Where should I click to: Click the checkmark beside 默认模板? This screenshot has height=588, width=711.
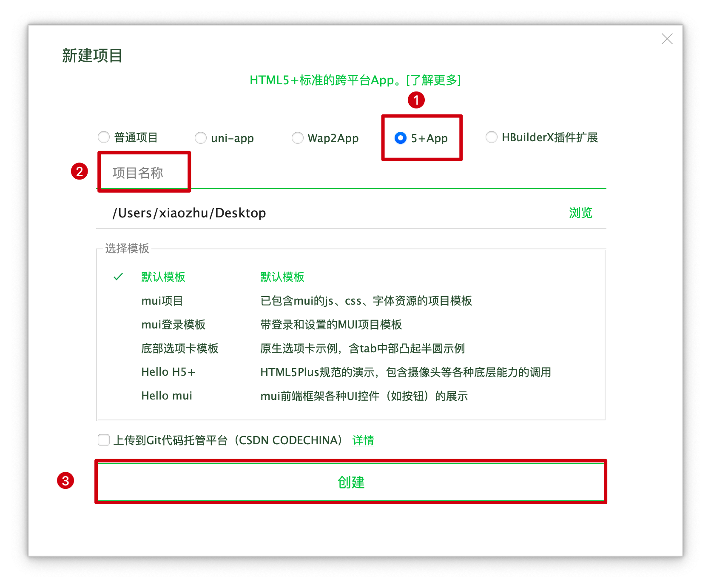point(118,277)
